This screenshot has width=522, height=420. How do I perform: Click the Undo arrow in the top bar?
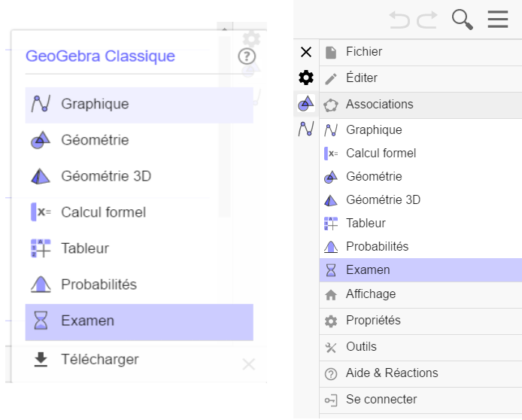(399, 20)
